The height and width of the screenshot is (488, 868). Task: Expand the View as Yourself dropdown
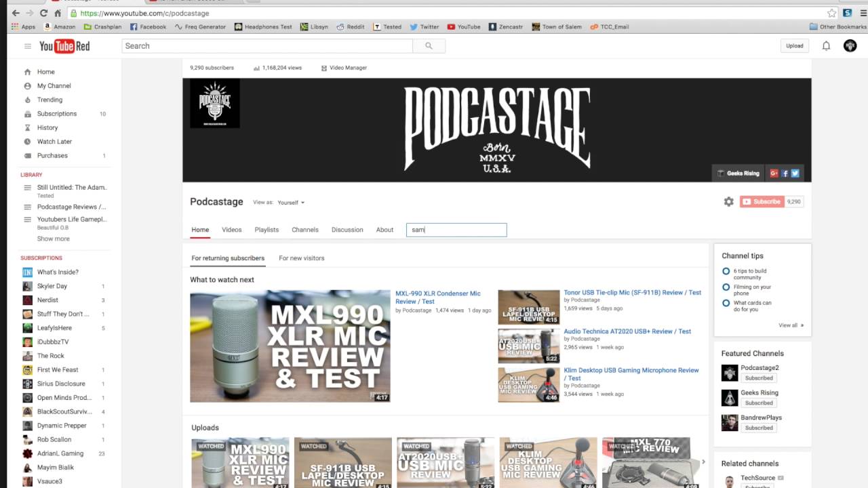tap(291, 203)
